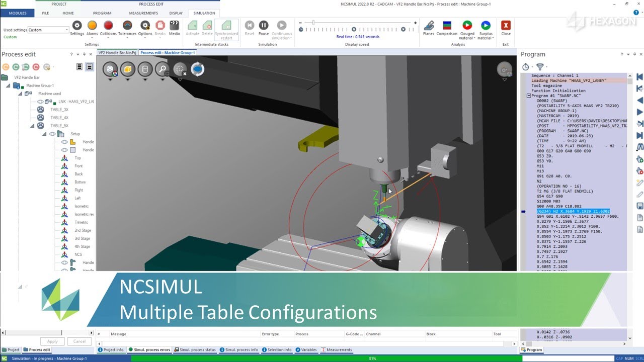The width and height of the screenshot is (644, 362).
Task: Open the Simul. process status tab
Action: (x=194, y=350)
